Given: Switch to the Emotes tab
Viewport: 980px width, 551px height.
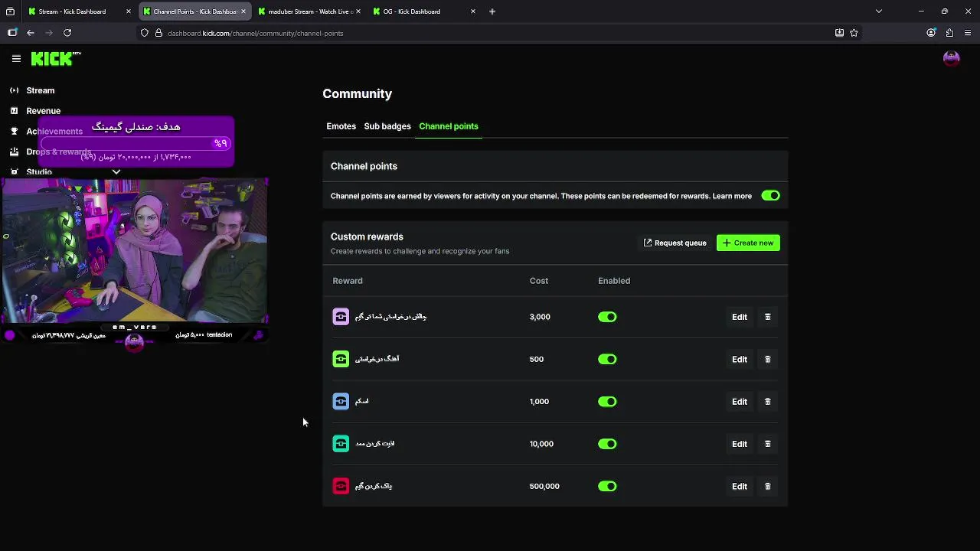Looking at the screenshot, I should (x=341, y=126).
